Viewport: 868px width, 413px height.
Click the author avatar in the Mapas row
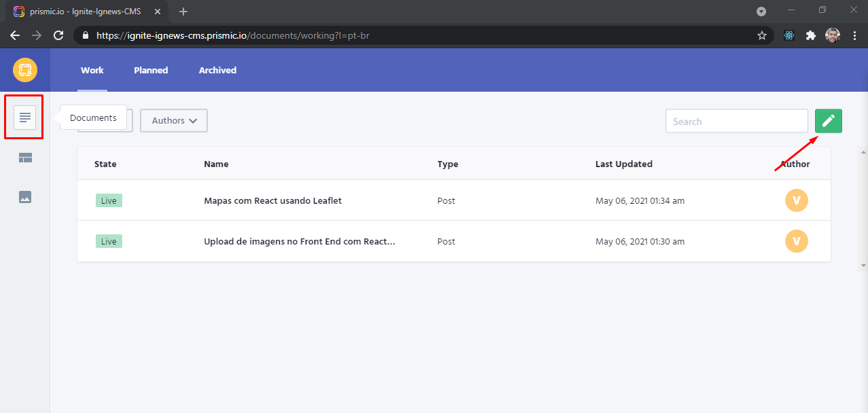[796, 200]
